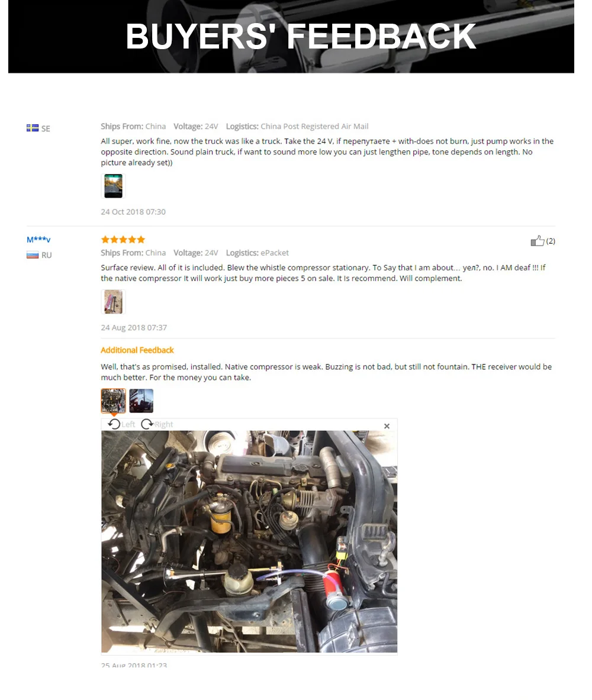Click the BUYERS' FEEDBACK banner
This screenshot has height=700, width=592.
click(x=291, y=37)
